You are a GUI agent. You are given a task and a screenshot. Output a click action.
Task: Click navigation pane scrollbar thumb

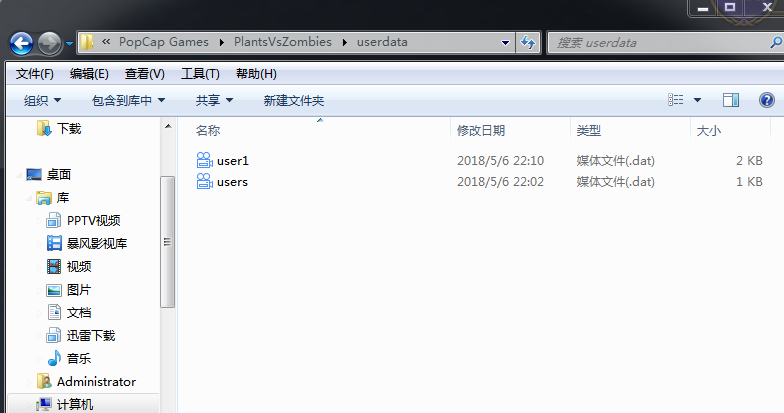168,242
